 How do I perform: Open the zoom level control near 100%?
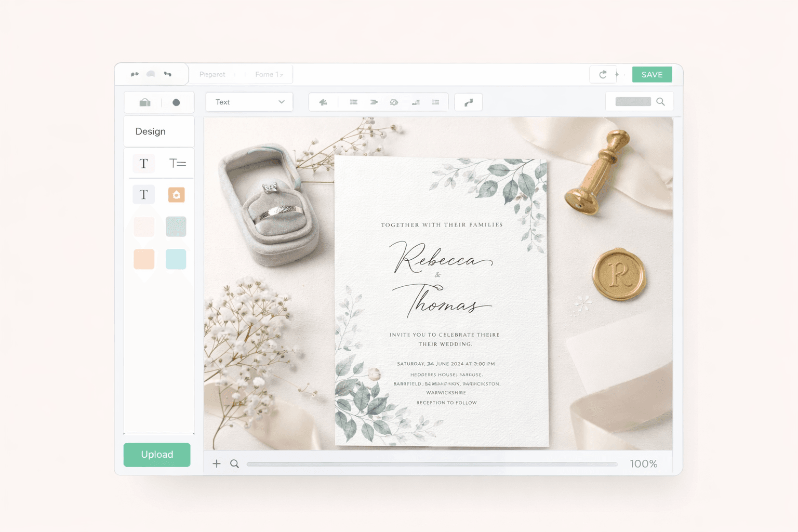pos(643,463)
